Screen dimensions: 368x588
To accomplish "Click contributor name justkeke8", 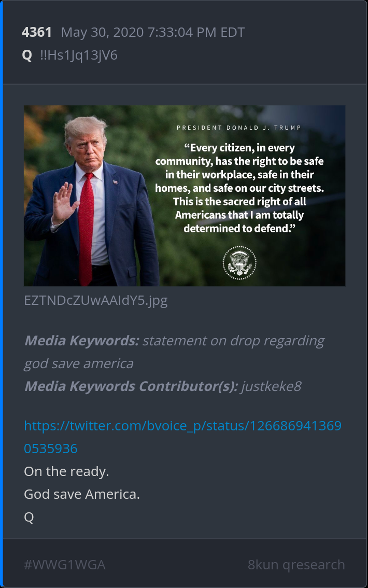I will [x=271, y=386].
